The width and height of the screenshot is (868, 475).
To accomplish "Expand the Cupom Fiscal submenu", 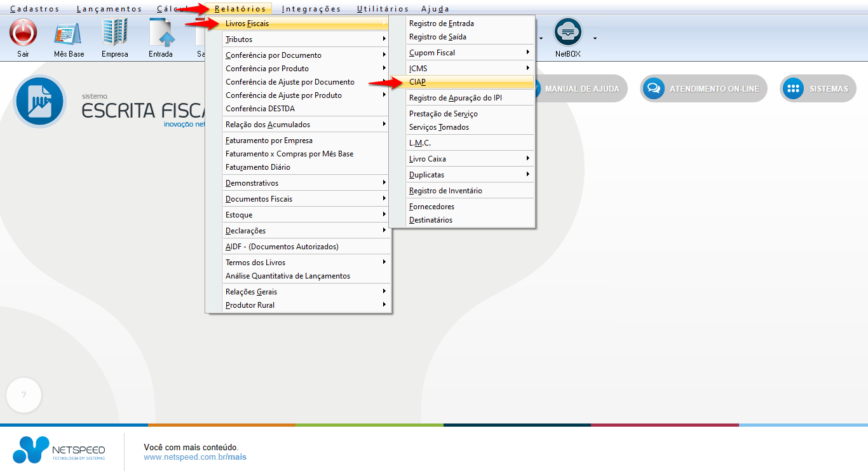I will [469, 53].
